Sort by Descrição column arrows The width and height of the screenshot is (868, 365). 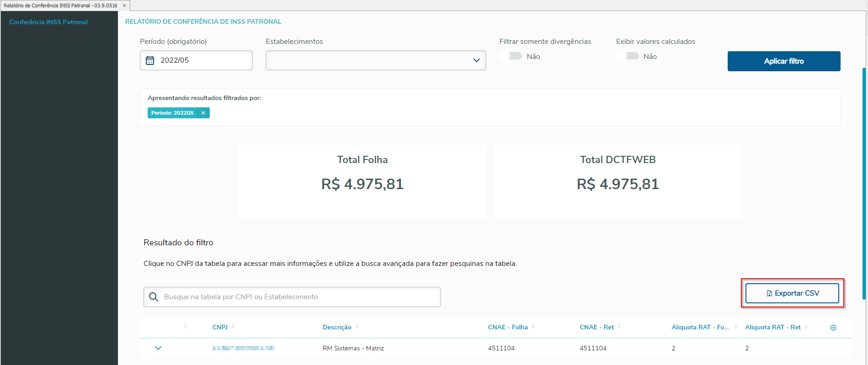coord(357,327)
